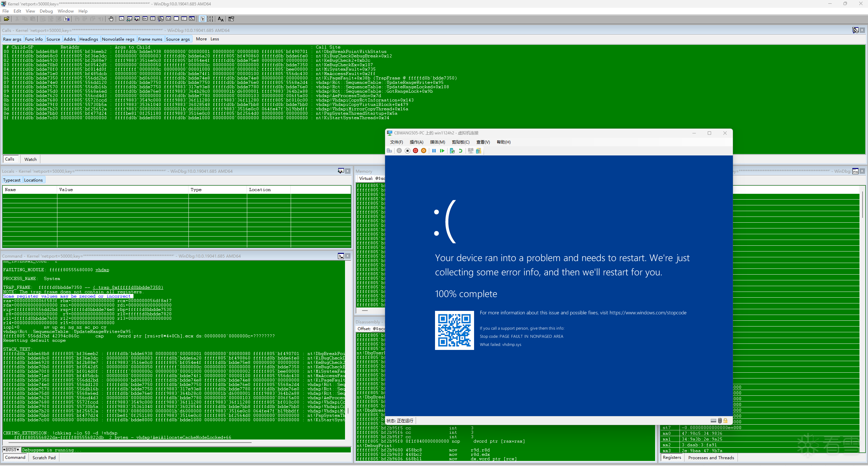
Task: Toggle the Raw args option in Calls
Action: (x=12, y=39)
